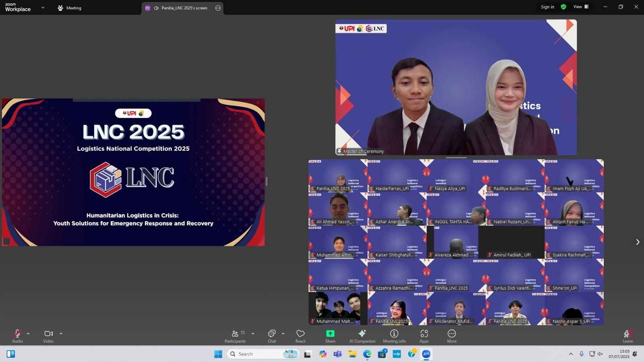This screenshot has width=644, height=362.
Task: Open the muted volume tray icon
Action: point(600,354)
